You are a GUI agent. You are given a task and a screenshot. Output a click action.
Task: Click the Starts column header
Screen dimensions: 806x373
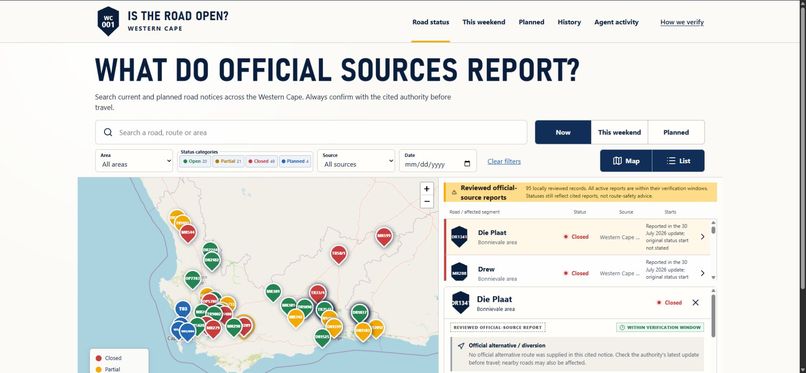670,212
